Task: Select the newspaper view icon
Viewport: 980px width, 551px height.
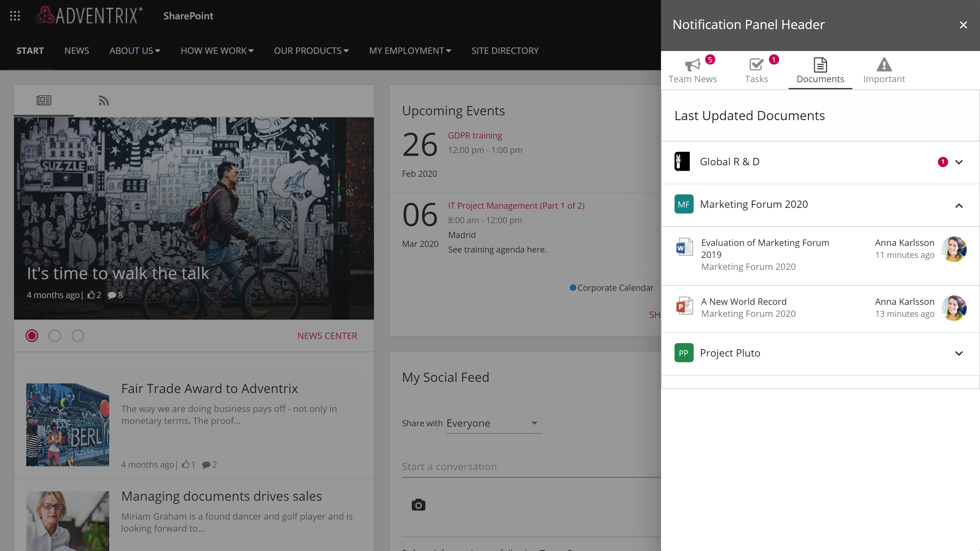Action: point(44,101)
